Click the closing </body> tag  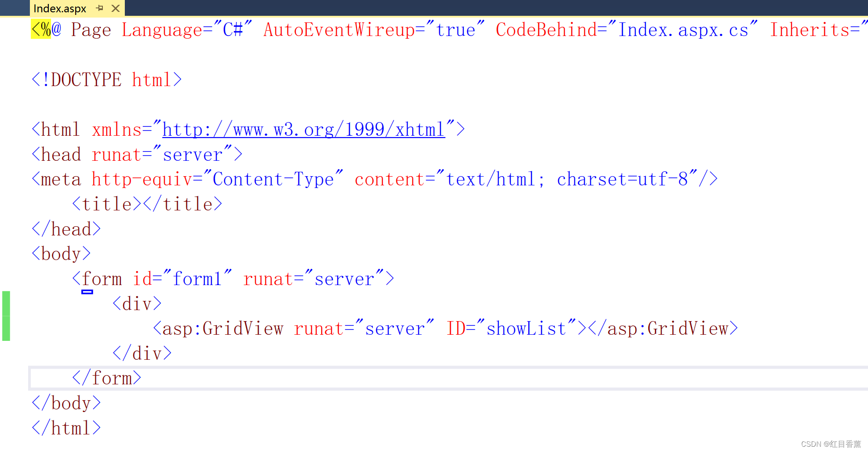[66, 403]
